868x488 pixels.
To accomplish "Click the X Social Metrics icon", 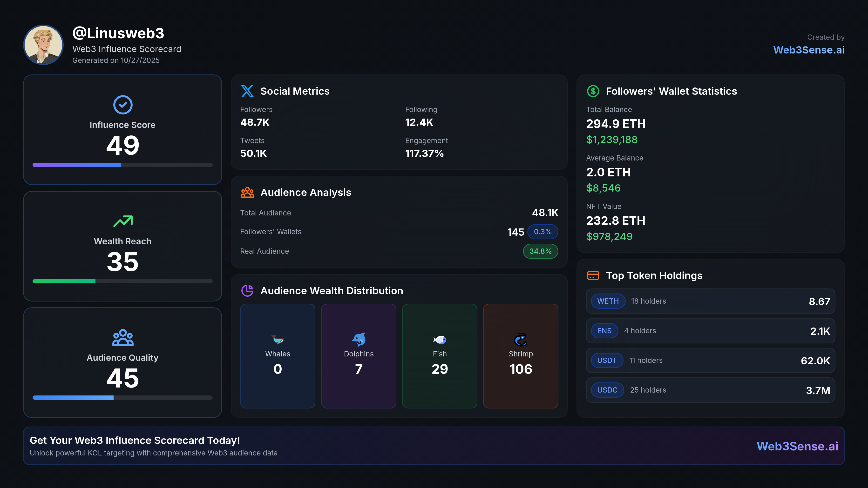I will coord(248,91).
